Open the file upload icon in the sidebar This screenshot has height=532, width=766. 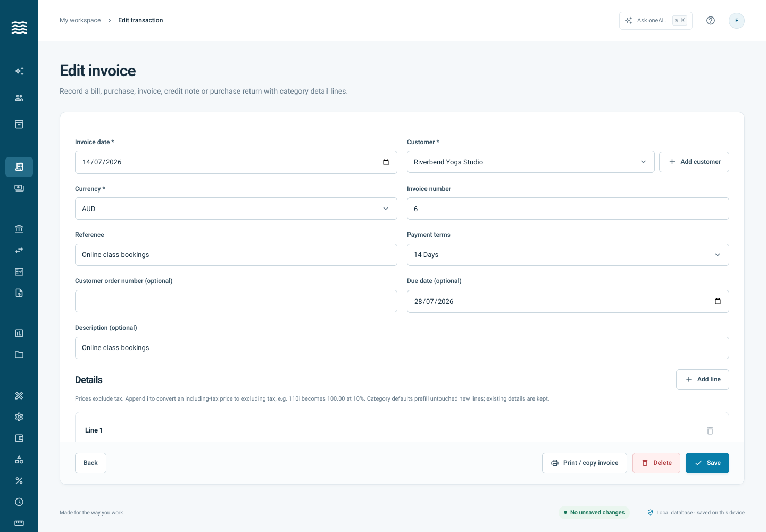(19, 293)
